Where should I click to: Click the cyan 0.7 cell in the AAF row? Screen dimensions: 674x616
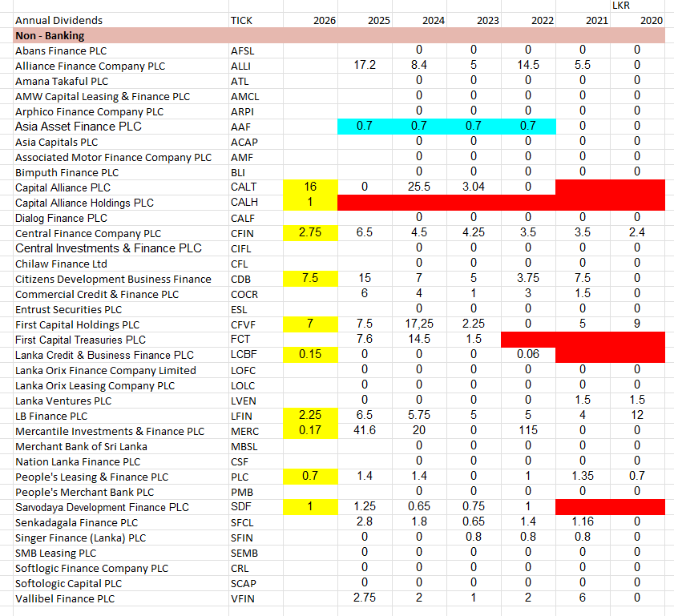[x=365, y=127]
